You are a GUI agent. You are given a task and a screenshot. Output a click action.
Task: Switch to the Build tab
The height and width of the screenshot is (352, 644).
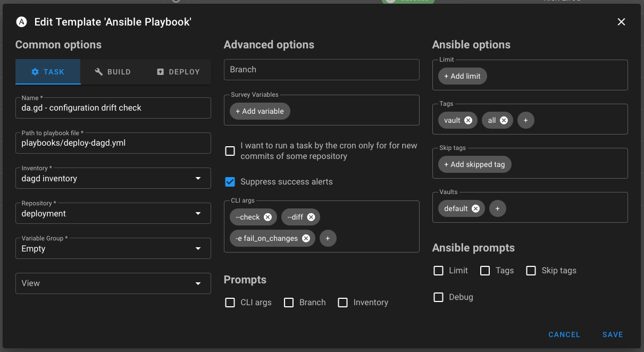[x=113, y=72]
